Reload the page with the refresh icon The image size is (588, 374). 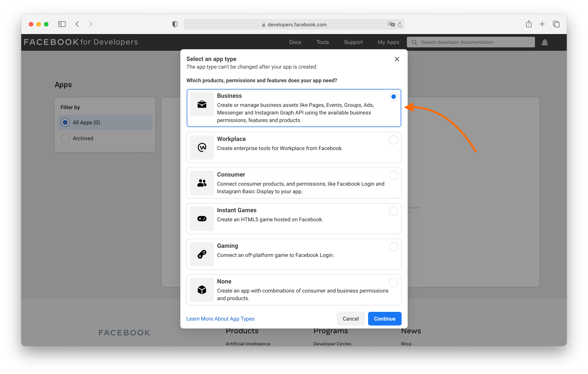400,24
